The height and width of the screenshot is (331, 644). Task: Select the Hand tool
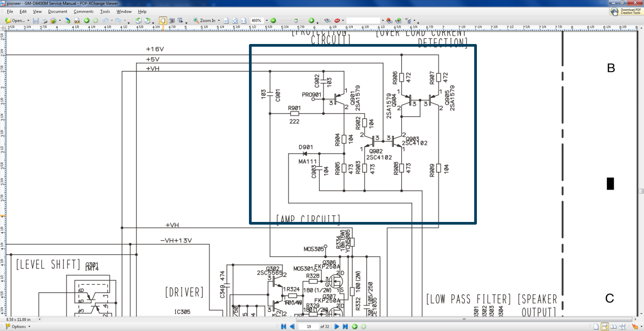[163, 21]
